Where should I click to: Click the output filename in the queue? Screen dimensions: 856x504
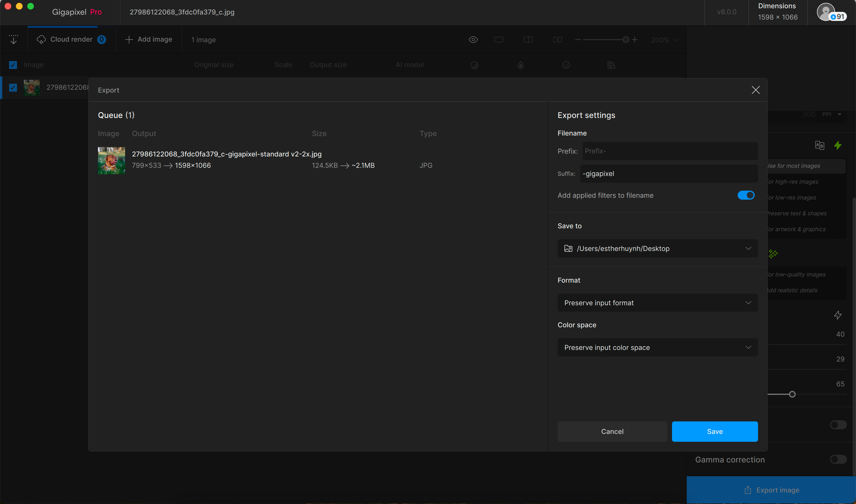pos(227,154)
